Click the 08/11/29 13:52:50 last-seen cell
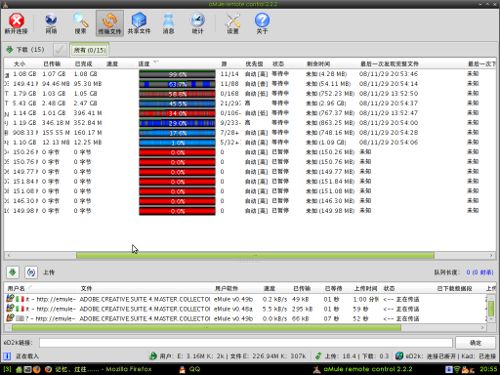 tap(388, 94)
